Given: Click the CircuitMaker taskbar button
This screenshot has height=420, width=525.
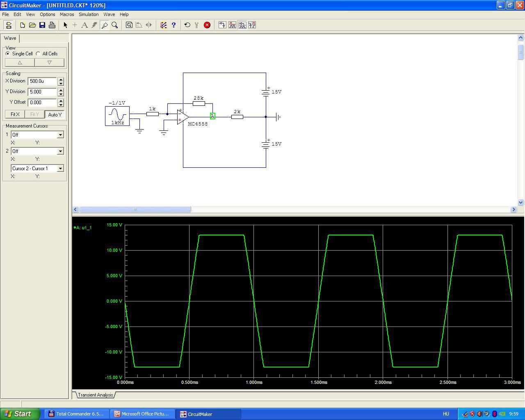Looking at the screenshot, I should click(209, 414).
